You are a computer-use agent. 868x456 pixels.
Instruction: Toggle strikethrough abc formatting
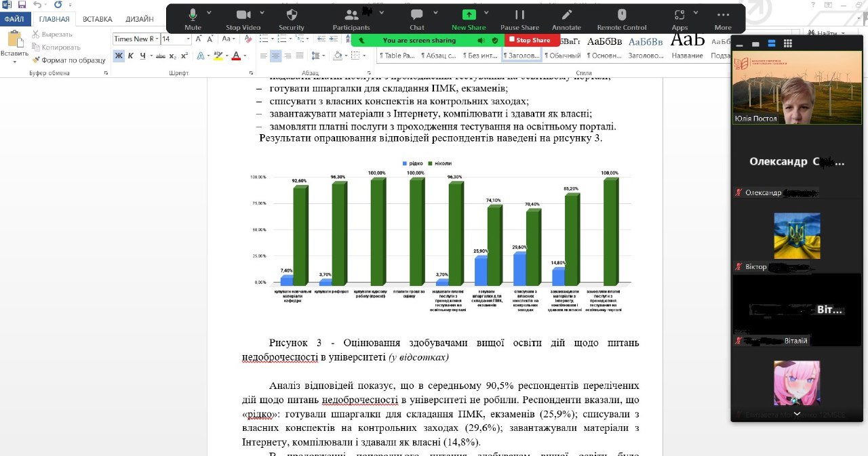160,56
